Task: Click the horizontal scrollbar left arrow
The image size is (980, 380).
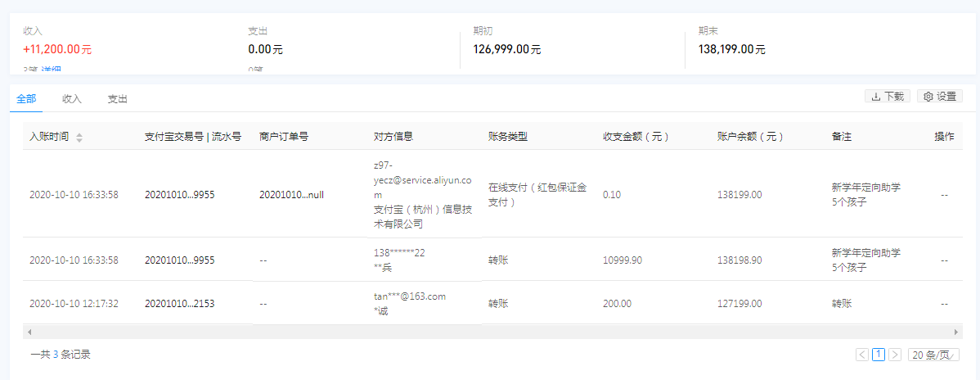Action: click(x=28, y=332)
